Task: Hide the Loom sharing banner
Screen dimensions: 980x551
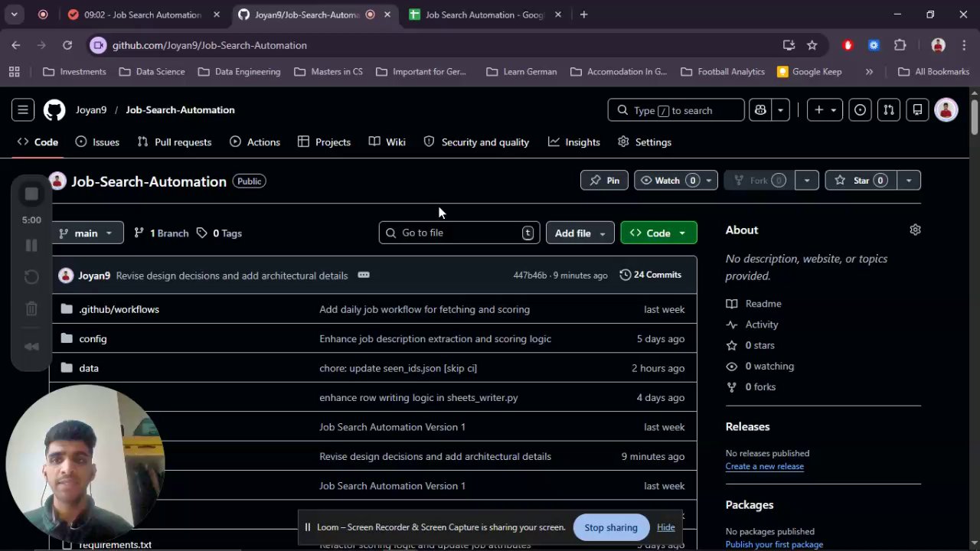Action: 666,527
